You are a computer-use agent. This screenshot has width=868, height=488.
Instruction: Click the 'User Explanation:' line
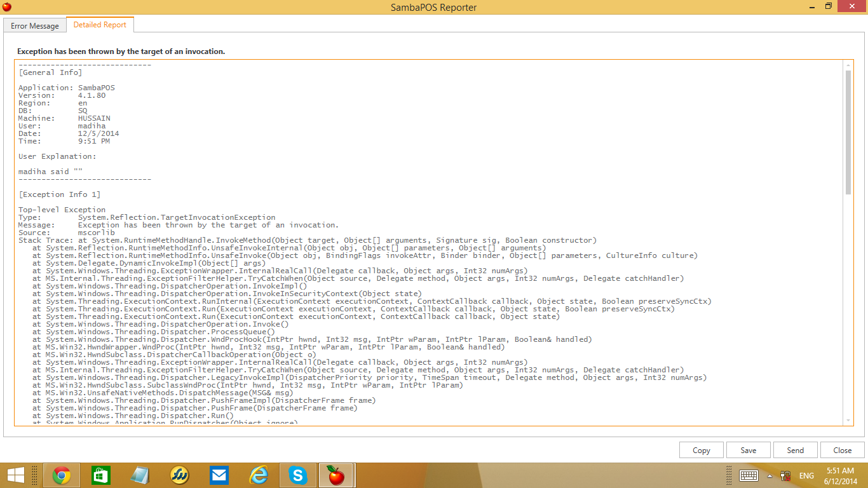pyautogui.click(x=57, y=156)
